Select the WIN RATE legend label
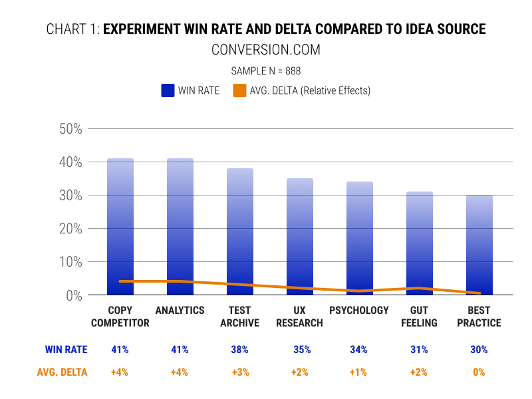Viewport: 532px width, 399px height. [x=199, y=90]
